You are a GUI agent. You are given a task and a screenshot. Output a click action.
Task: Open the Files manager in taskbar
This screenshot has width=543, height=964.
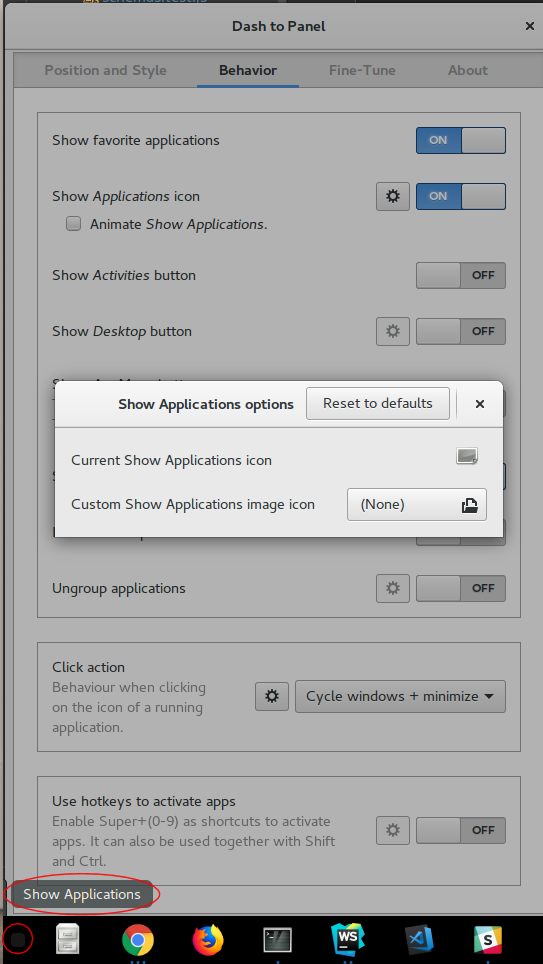coord(67,939)
